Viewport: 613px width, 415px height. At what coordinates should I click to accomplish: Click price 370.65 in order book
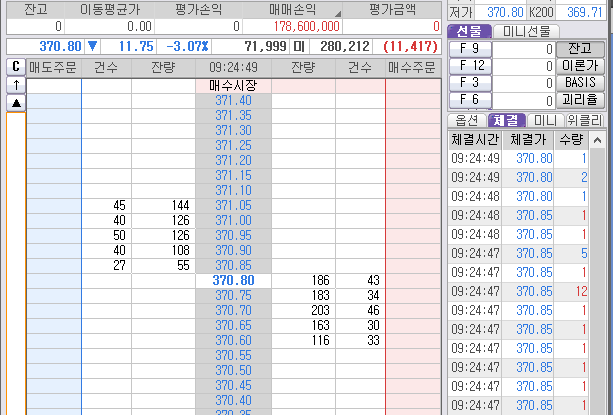point(233,326)
